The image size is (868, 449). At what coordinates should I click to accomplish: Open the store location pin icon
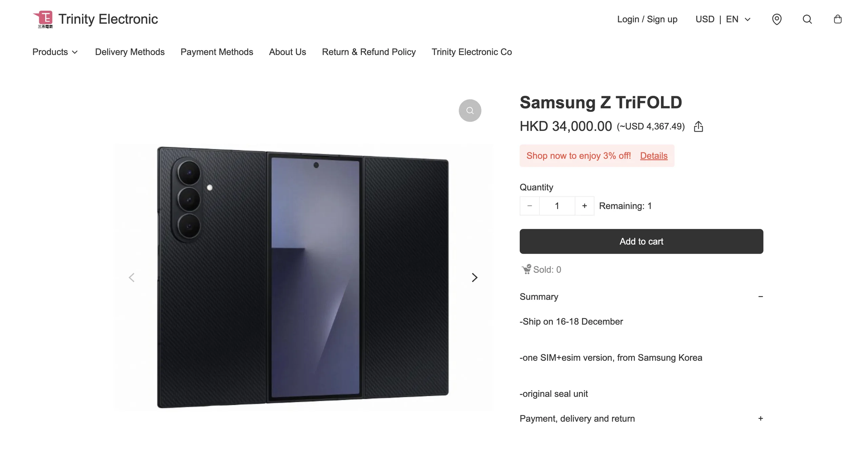point(776,19)
